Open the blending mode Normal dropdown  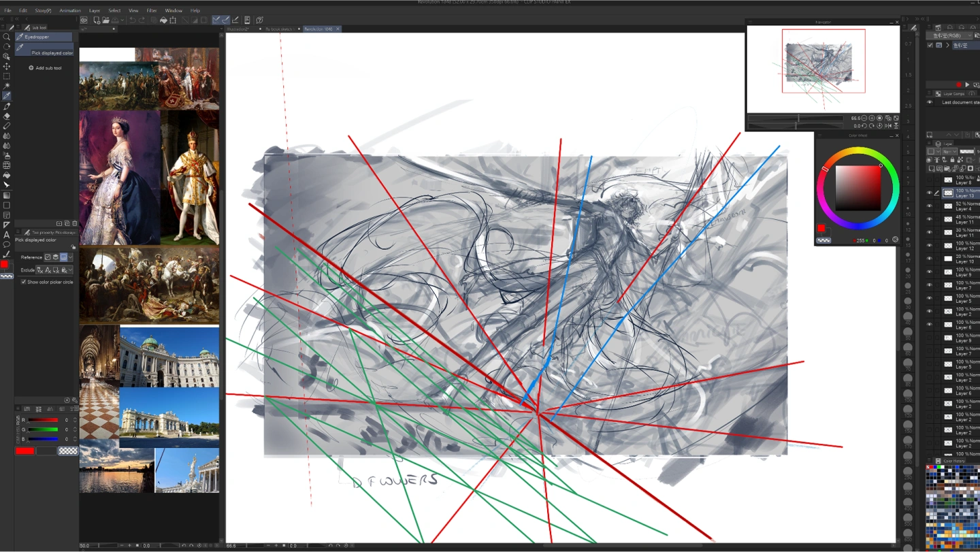(x=950, y=152)
